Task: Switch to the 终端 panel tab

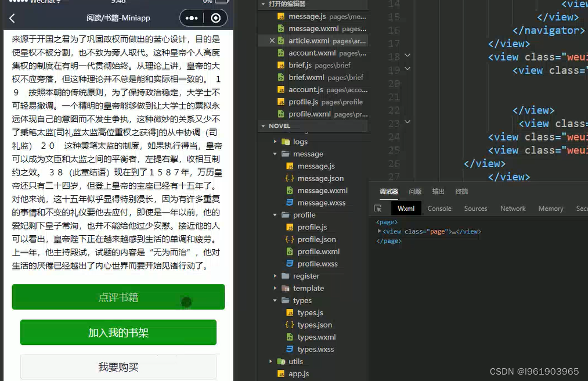Action: point(461,192)
